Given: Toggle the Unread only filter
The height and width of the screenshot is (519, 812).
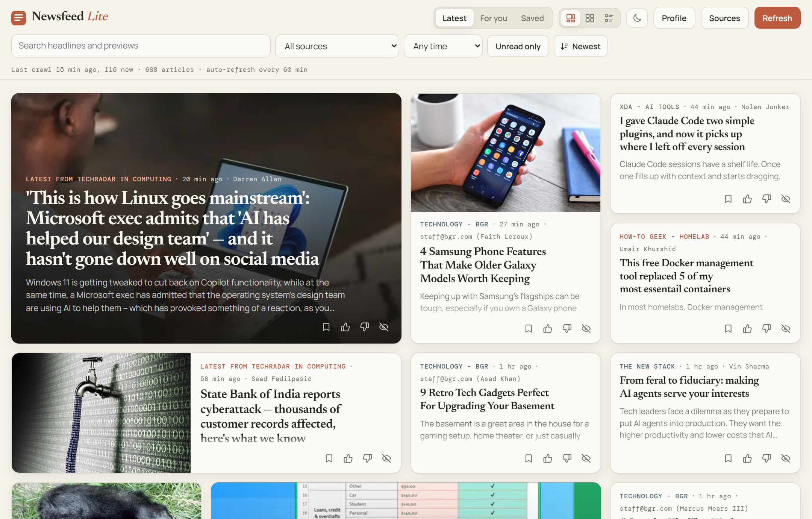Looking at the screenshot, I should (x=518, y=46).
